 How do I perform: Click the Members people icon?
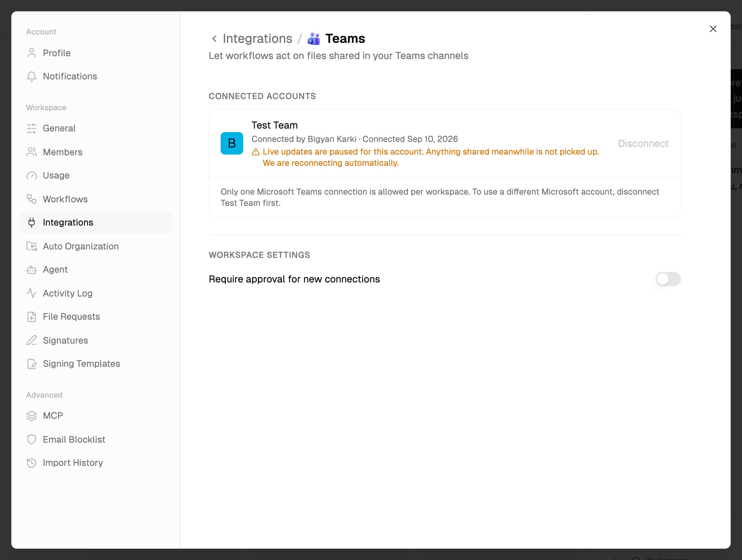click(32, 152)
